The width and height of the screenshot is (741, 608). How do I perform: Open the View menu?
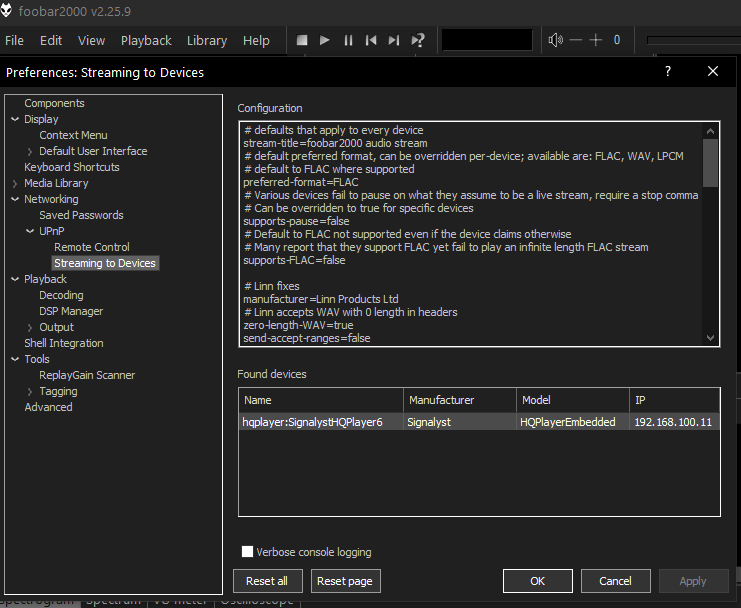coord(92,41)
